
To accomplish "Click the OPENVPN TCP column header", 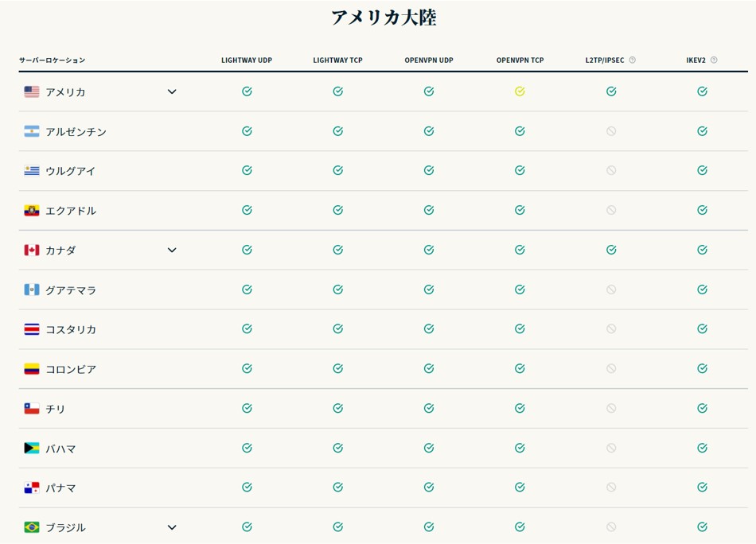I will pyautogui.click(x=520, y=60).
